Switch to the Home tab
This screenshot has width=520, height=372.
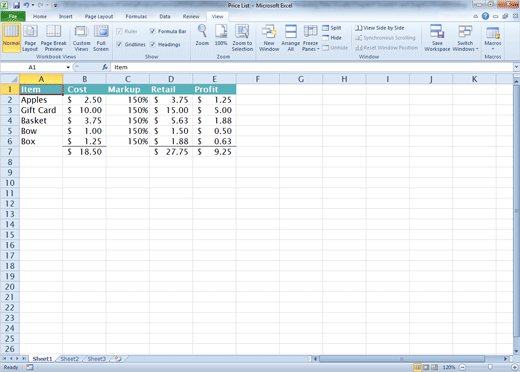[40, 16]
